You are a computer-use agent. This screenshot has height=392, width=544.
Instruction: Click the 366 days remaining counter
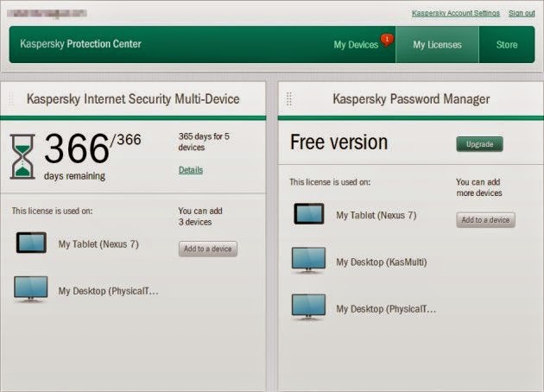pyautogui.click(x=92, y=156)
